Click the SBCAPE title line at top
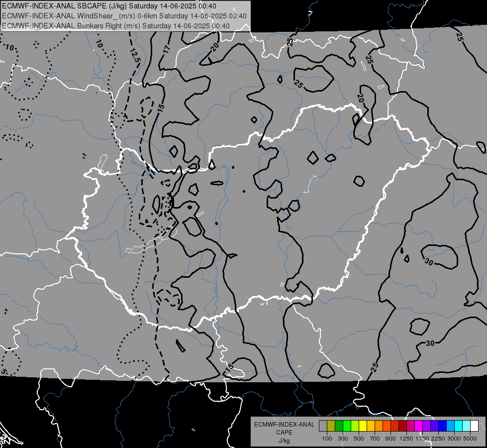Viewport: 487px width, 448px height. click(x=109, y=6)
